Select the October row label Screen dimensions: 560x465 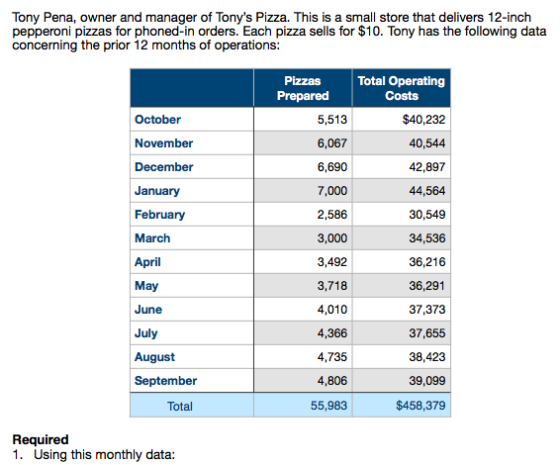coord(158,119)
